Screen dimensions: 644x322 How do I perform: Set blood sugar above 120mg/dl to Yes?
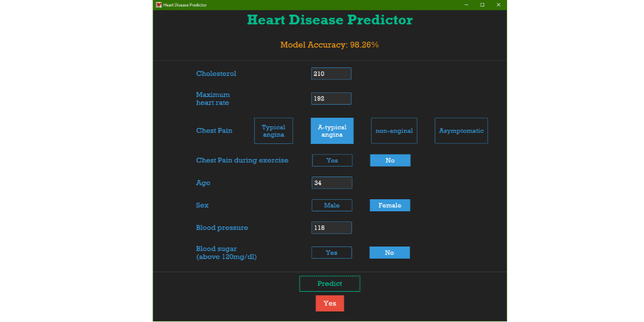(x=332, y=252)
